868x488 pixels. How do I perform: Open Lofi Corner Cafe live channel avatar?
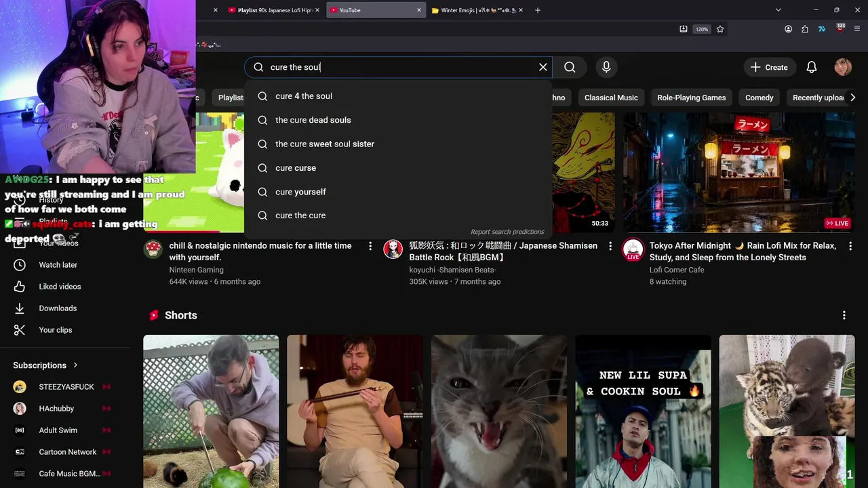point(633,249)
